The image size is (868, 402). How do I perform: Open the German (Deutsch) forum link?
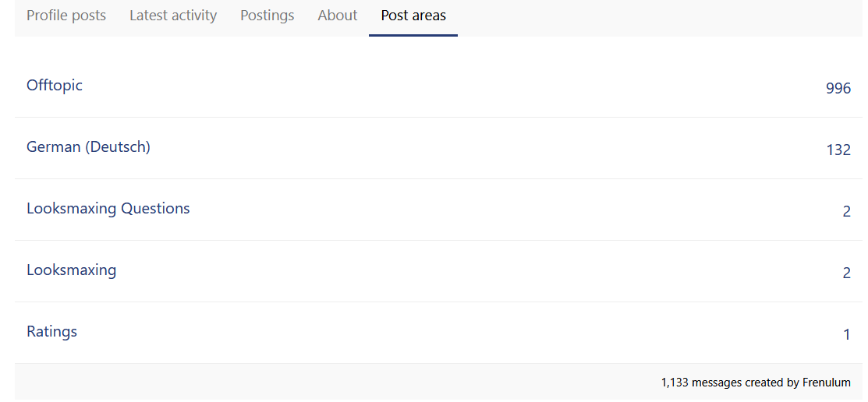point(88,146)
